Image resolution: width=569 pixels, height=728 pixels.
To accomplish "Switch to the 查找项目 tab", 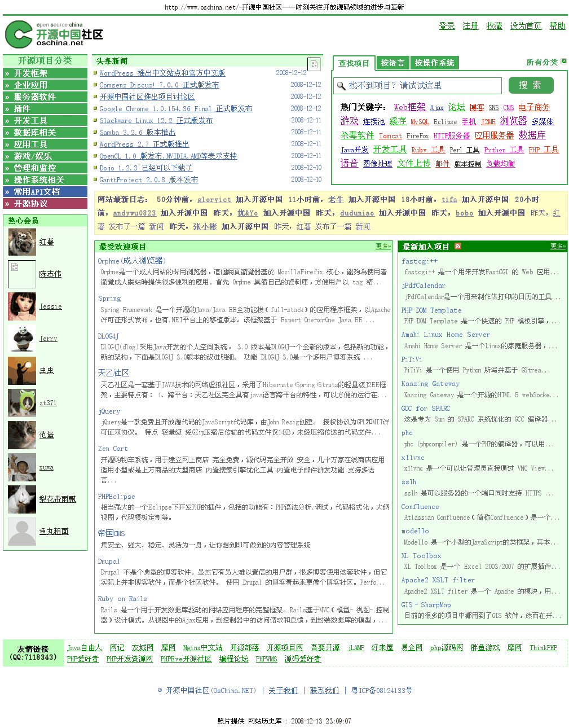I will pyautogui.click(x=354, y=63).
